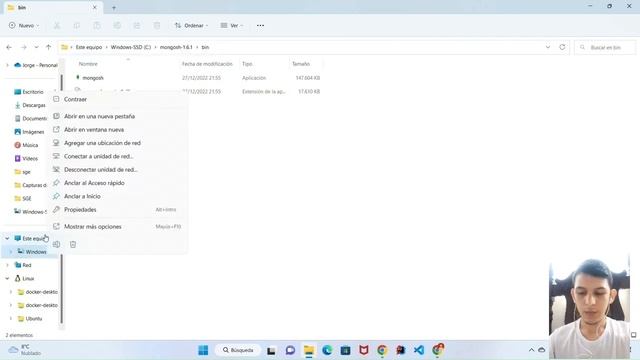640x360 pixels.
Task: Choose Contraer in context menu
Action: (x=118, y=99)
